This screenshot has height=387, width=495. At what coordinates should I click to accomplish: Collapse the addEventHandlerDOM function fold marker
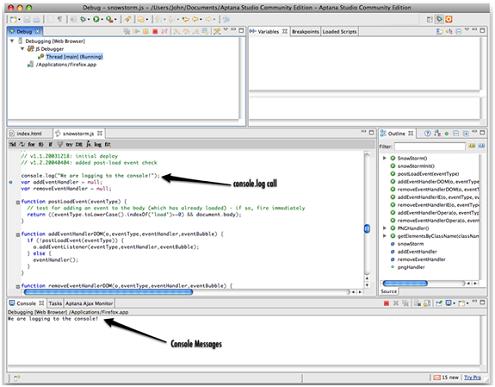pos(18,235)
